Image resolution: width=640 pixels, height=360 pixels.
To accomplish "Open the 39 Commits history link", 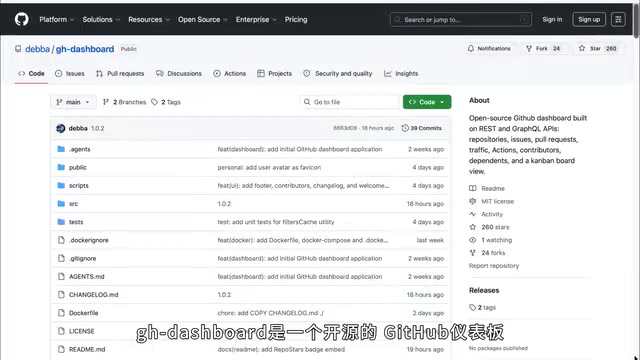I will pyautogui.click(x=422, y=128).
